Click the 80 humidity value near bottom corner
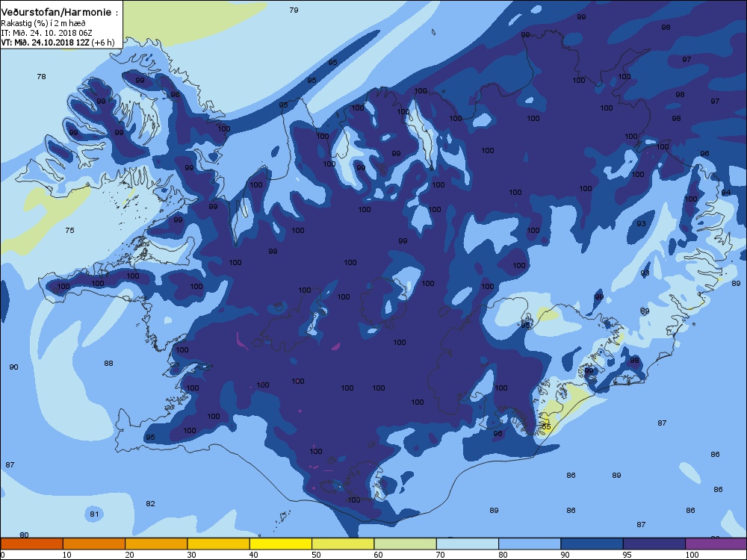 (25, 535)
